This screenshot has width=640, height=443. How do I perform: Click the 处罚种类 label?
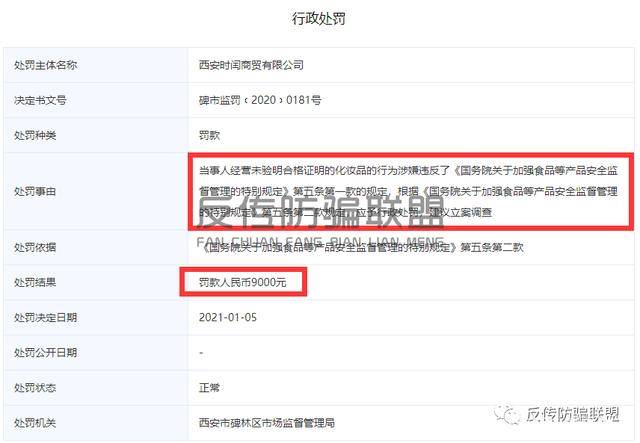tap(35, 135)
